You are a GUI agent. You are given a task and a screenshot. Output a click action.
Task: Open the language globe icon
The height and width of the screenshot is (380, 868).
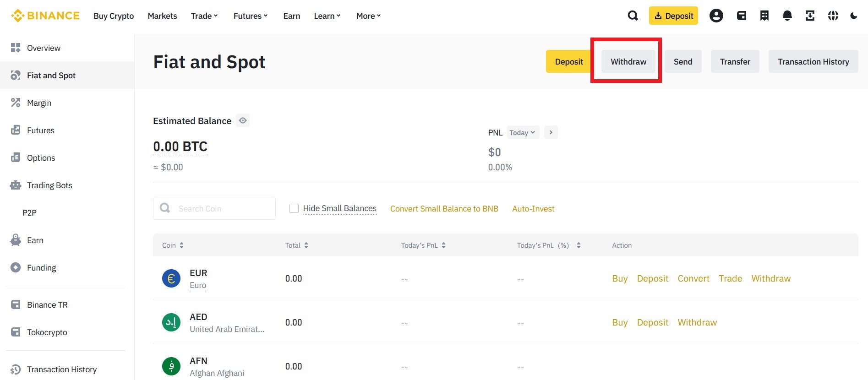(833, 16)
